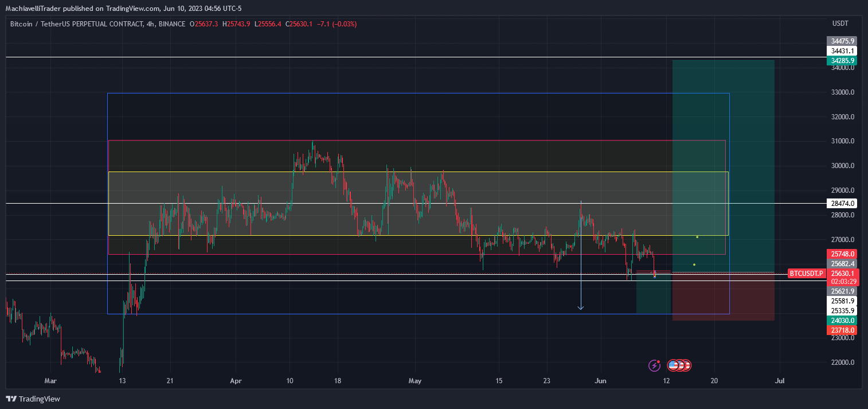Click the 33000.0 price axis tick
This screenshot has width=868, height=409.
pos(842,92)
